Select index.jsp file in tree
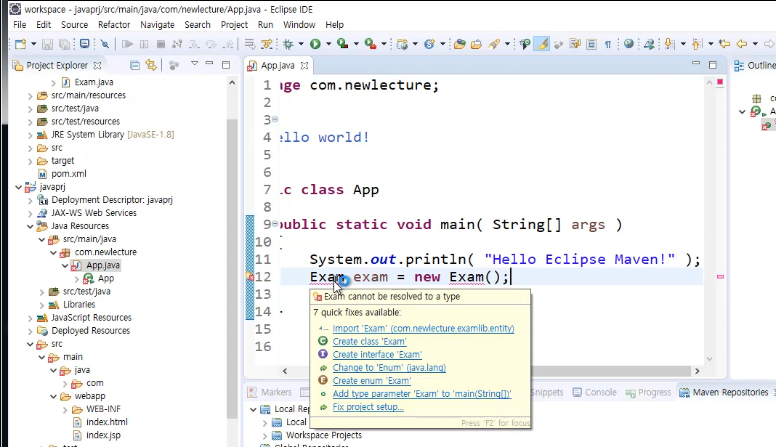Screen dimensions: 776x447 [x=103, y=435]
